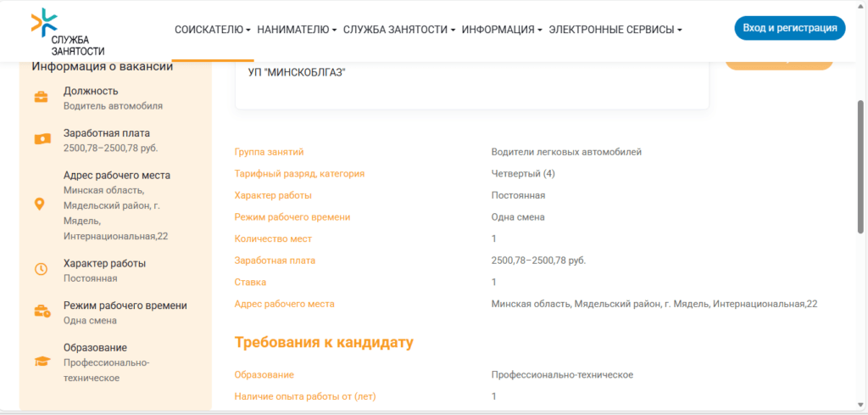This screenshot has height=415, width=868.
Task: Expand the СОИСКАТЕЛЮ dropdown menu
Action: point(212,30)
